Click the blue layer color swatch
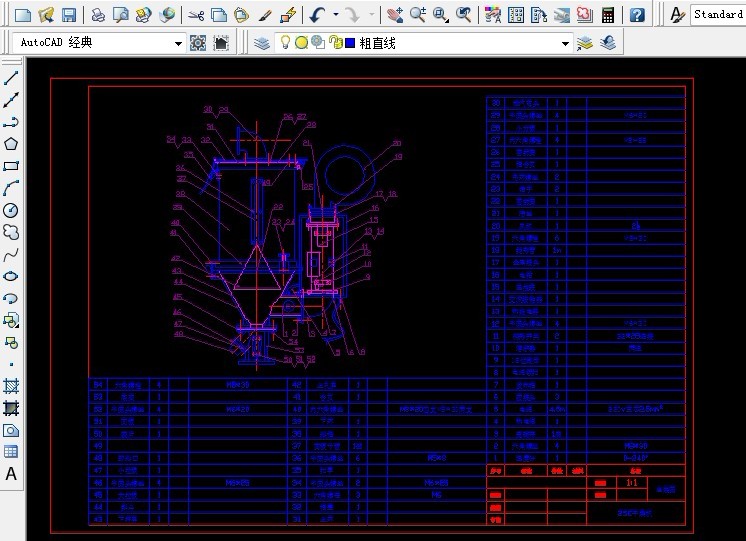The image size is (746, 541). (x=350, y=43)
